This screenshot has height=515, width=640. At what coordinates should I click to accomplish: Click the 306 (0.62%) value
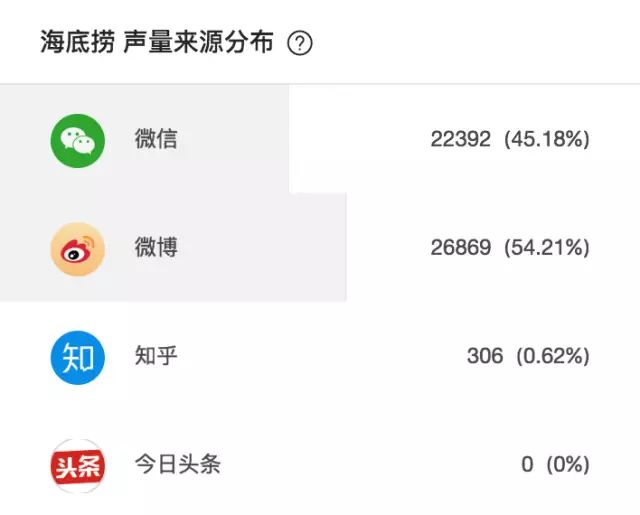pyautogui.click(x=528, y=356)
